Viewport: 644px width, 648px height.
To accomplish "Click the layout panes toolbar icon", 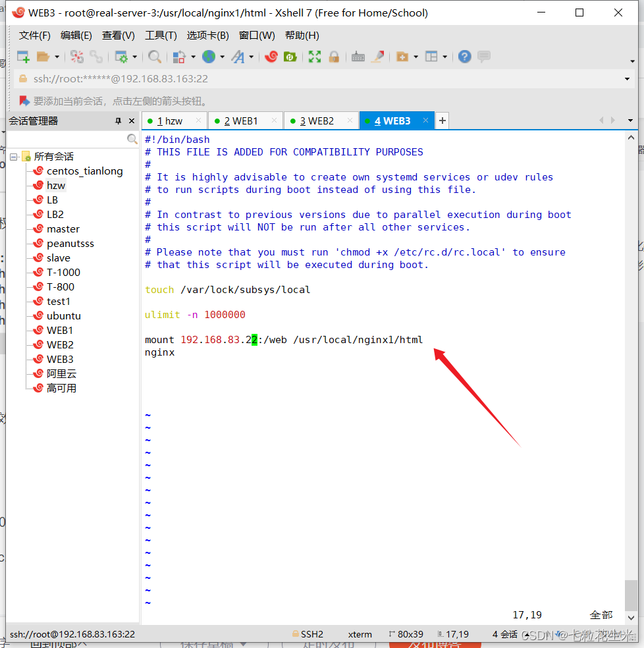I will 431,57.
